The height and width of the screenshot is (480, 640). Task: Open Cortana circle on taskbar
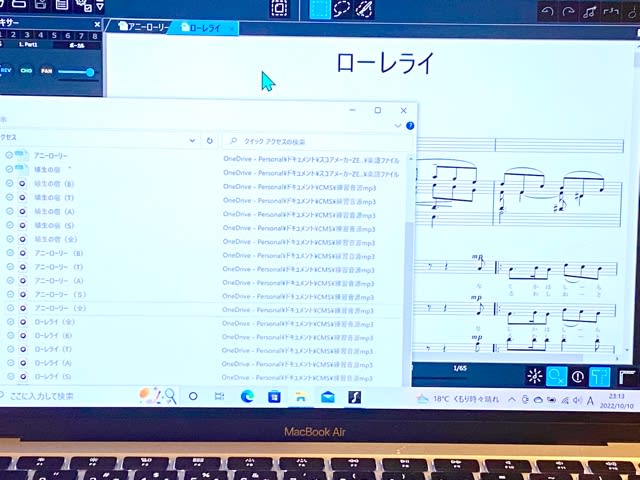[193, 396]
